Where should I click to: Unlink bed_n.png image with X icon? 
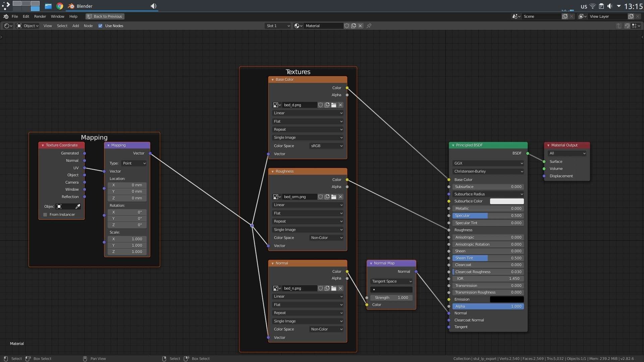pos(340,288)
